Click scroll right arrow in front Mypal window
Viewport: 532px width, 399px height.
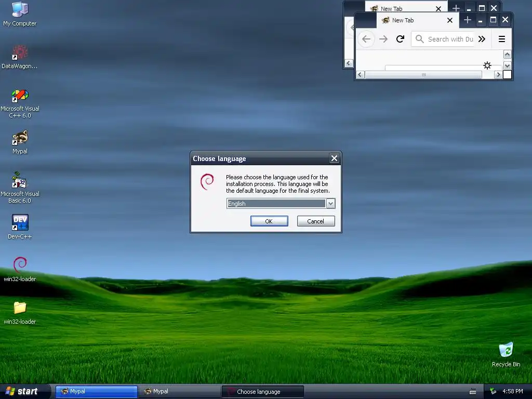click(498, 75)
